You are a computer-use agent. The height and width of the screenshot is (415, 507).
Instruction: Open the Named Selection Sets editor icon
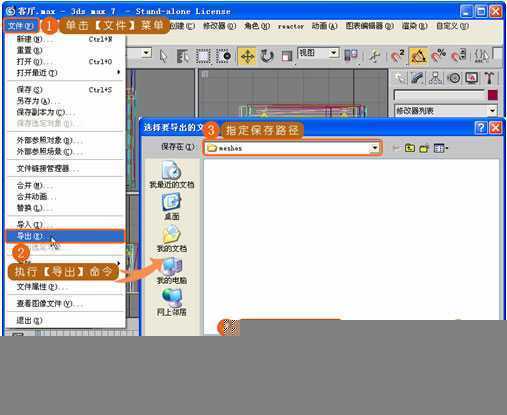[481, 56]
